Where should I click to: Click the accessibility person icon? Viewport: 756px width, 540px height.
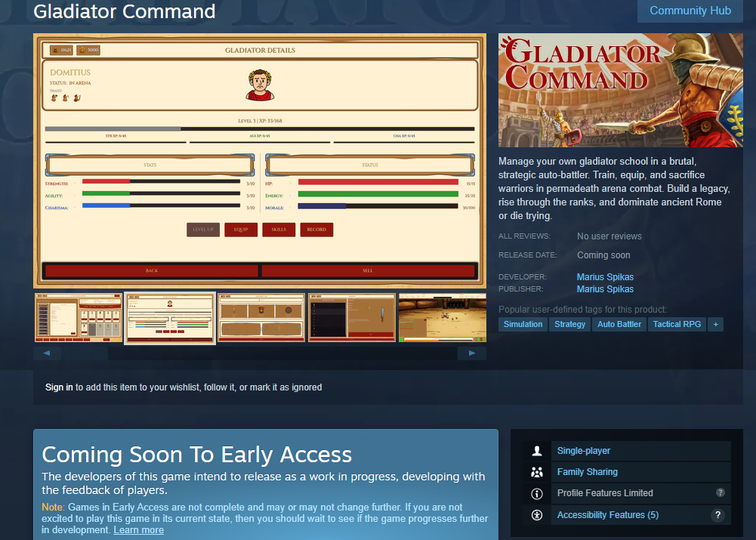537,515
